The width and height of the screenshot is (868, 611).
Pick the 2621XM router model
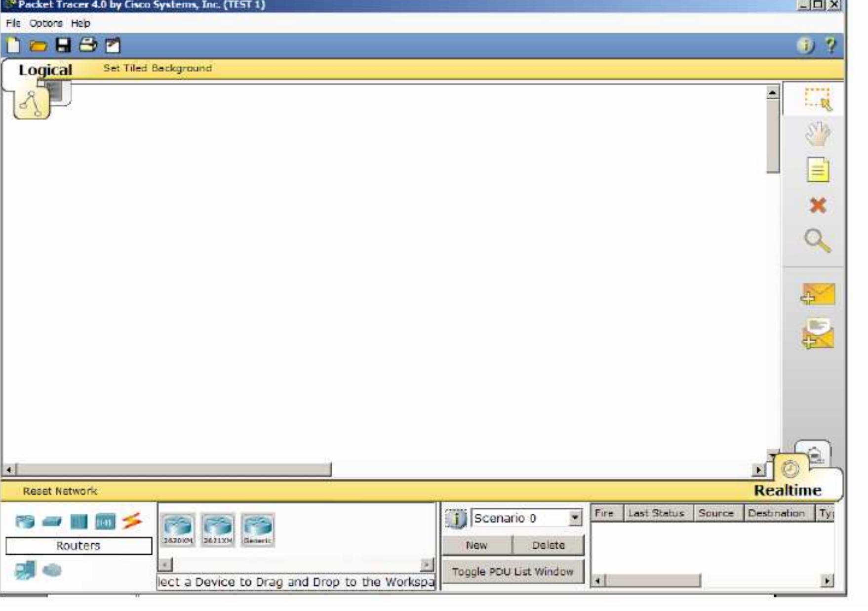click(x=218, y=529)
